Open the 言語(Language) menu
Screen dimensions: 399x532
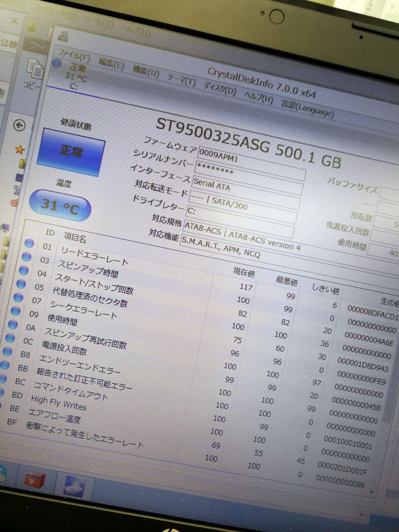click(x=308, y=109)
